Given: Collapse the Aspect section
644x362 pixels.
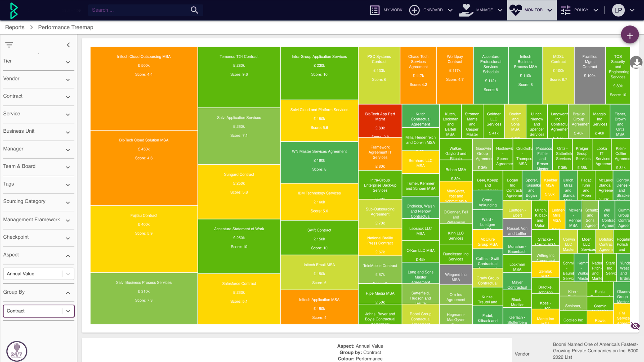Looking at the screenshot, I should [x=68, y=256].
